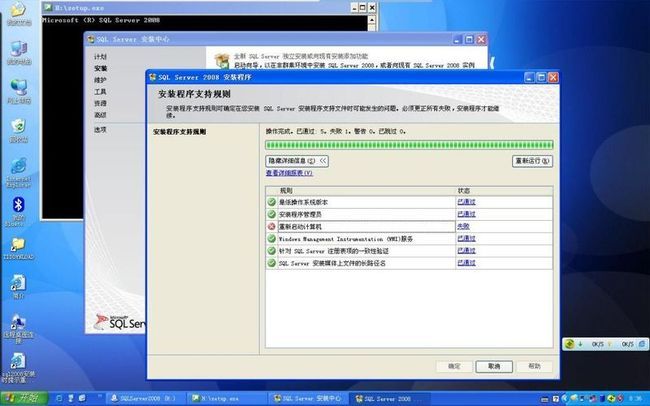Image resolution: width=650 pixels, height=406 pixels.
Task: Click the 重新运行 (re-run) button
Action: [532, 161]
